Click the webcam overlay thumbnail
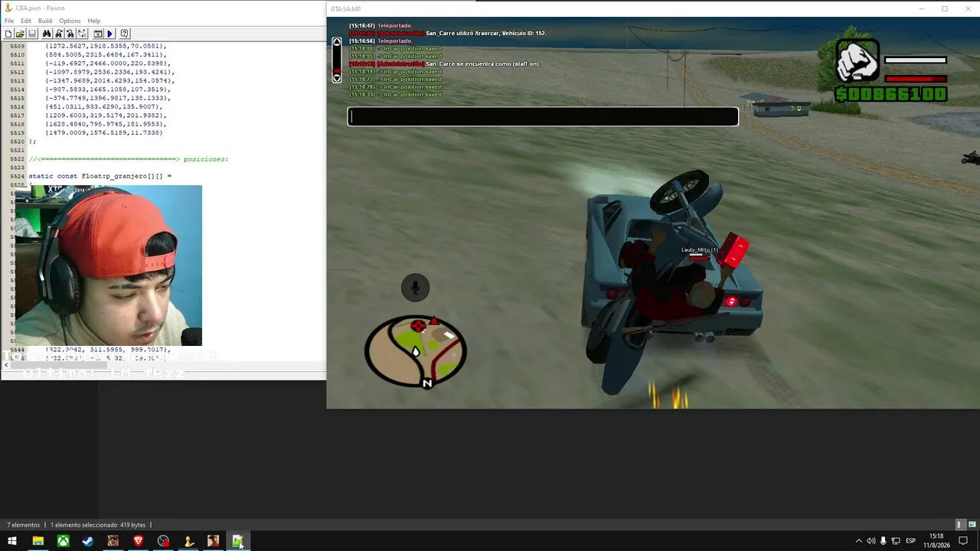 tap(108, 266)
